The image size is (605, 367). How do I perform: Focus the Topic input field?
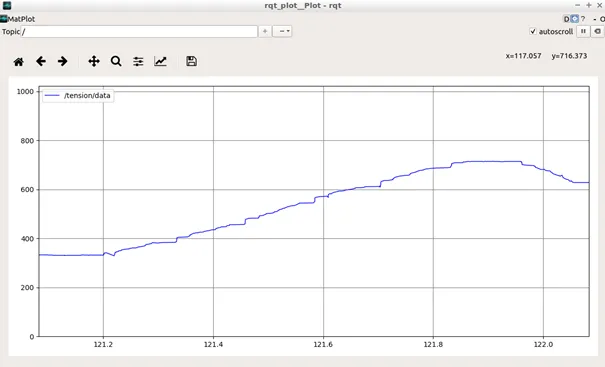pos(139,32)
